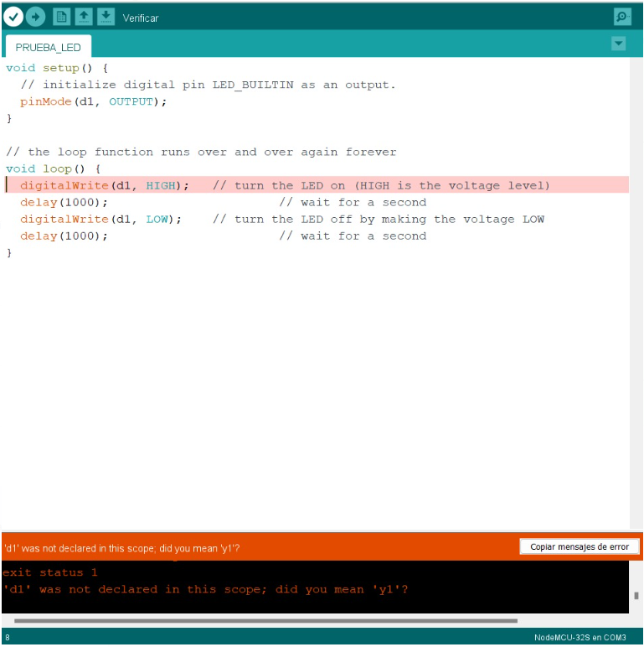Create a new sketch with the page icon
The width and height of the screenshot is (644, 647).
(x=62, y=16)
